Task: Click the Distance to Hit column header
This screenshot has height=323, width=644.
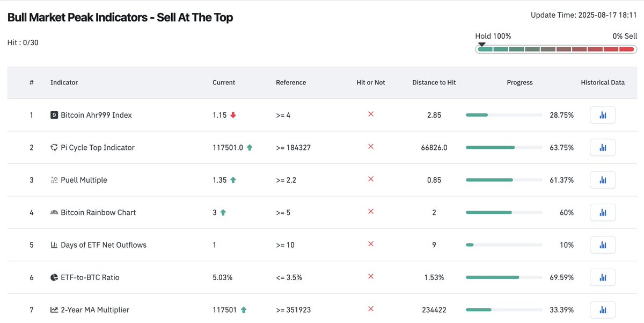Action: (434, 83)
